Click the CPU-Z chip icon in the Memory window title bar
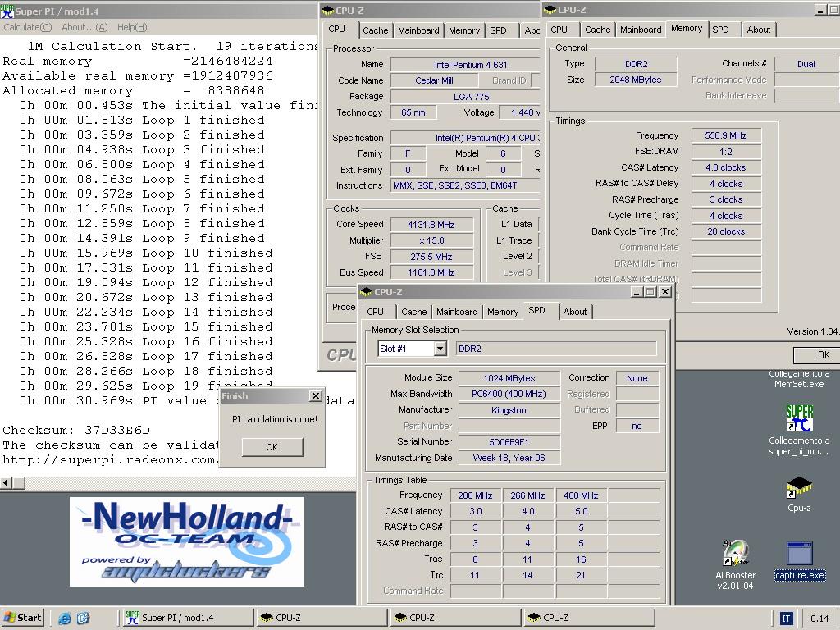This screenshot has height=630, width=840. coord(550,10)
